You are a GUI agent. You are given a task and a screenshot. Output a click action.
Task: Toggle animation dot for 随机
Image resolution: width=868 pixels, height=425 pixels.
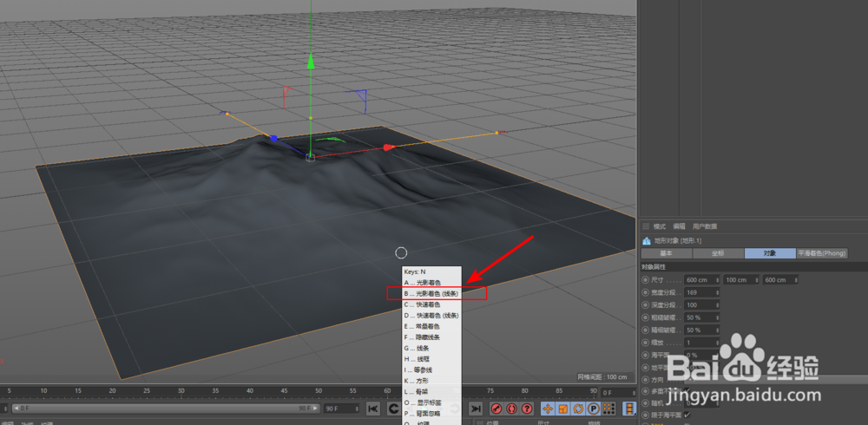[x=645, y=402]
